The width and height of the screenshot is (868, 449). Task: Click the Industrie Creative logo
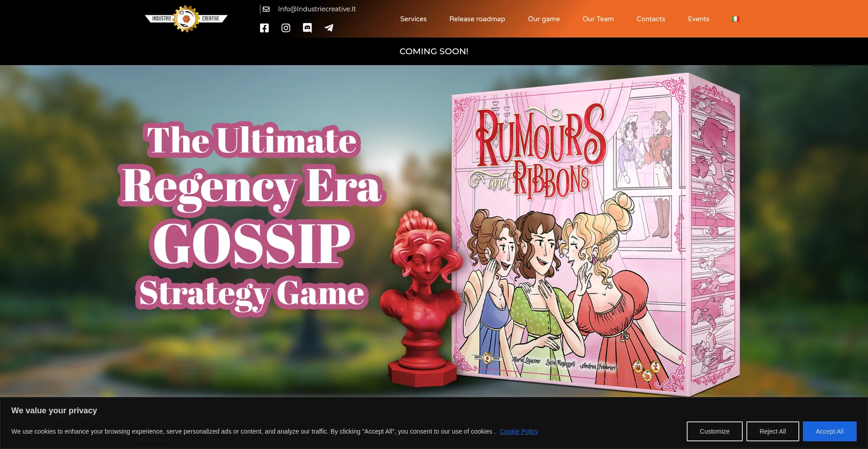click(186, 19)
